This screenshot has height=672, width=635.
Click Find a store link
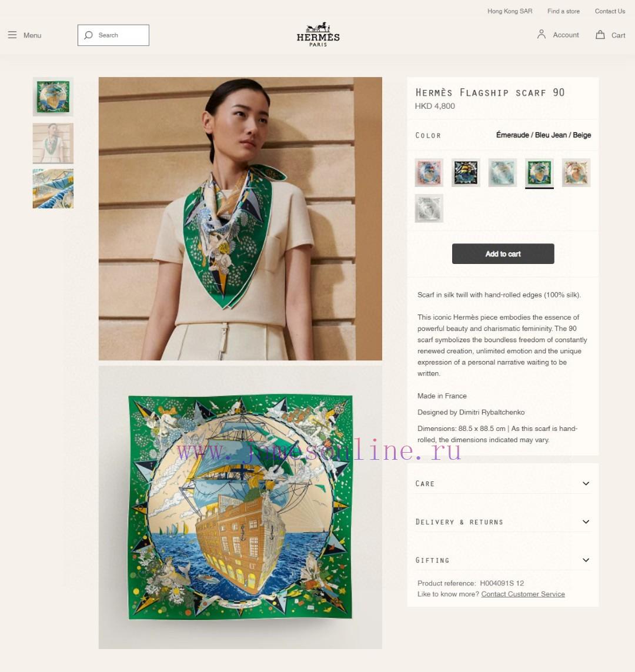click(563, 11)
